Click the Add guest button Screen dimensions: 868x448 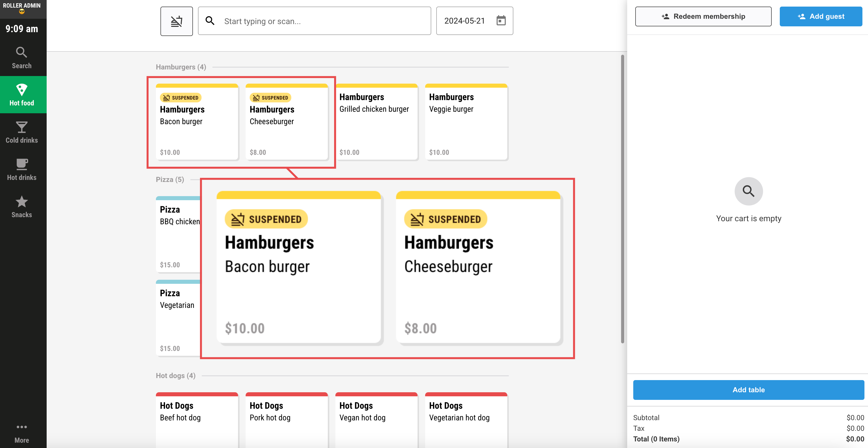click(821, 16)
